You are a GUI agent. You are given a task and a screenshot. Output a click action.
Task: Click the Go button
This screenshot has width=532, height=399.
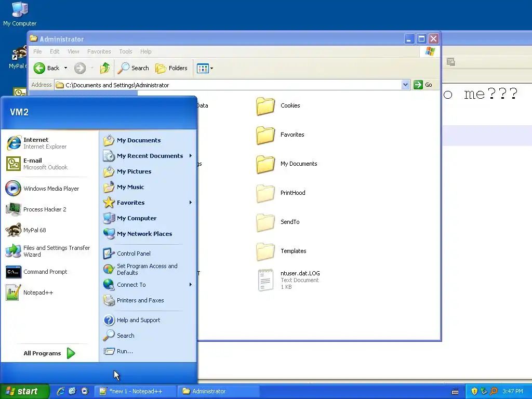click(x=423, y=85)
